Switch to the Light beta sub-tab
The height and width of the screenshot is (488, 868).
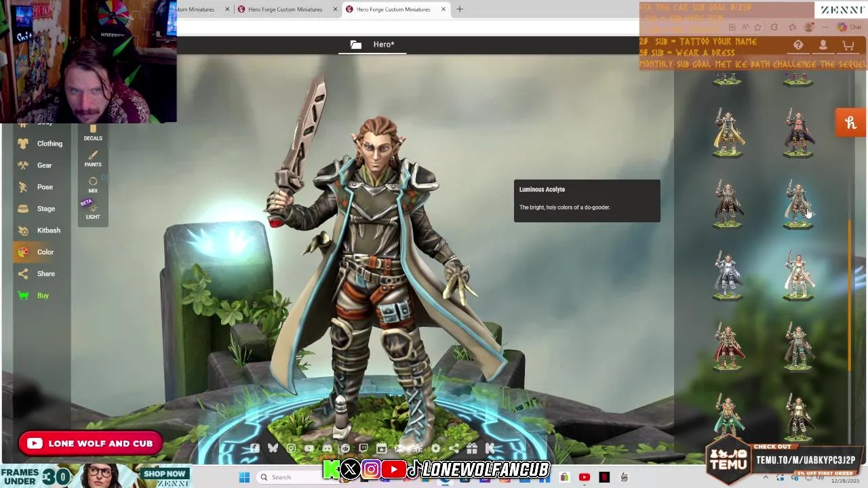(93, 211)
